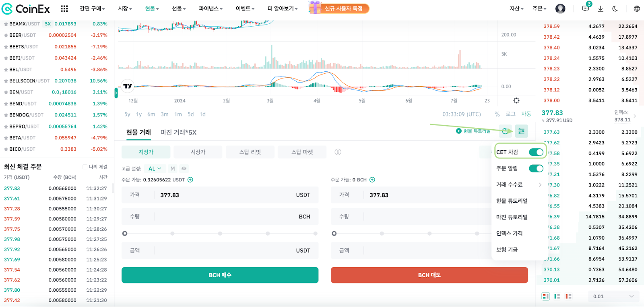The image size is (644, 307).
Task: Expand the 자산 menu
Action: point(516,8)
